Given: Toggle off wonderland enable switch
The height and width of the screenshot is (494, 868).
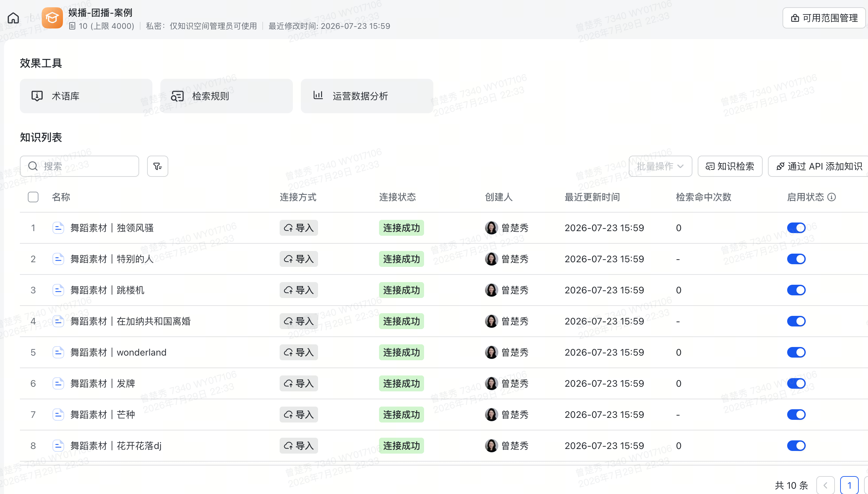Looking at the screenshot, I should (796, 353).
